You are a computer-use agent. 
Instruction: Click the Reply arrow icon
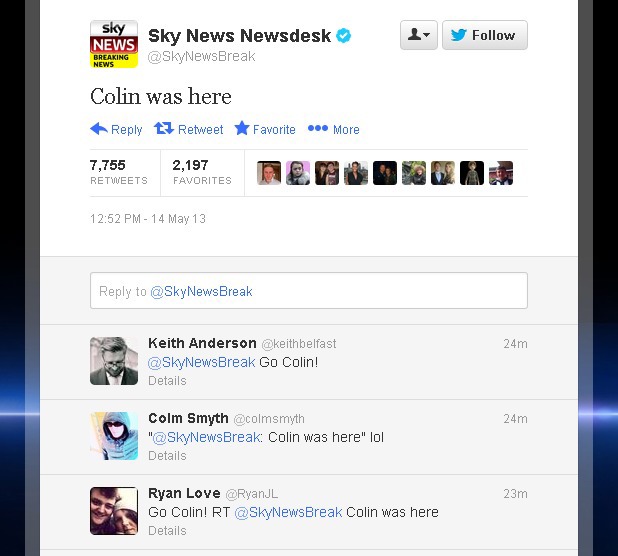point(99,128)
